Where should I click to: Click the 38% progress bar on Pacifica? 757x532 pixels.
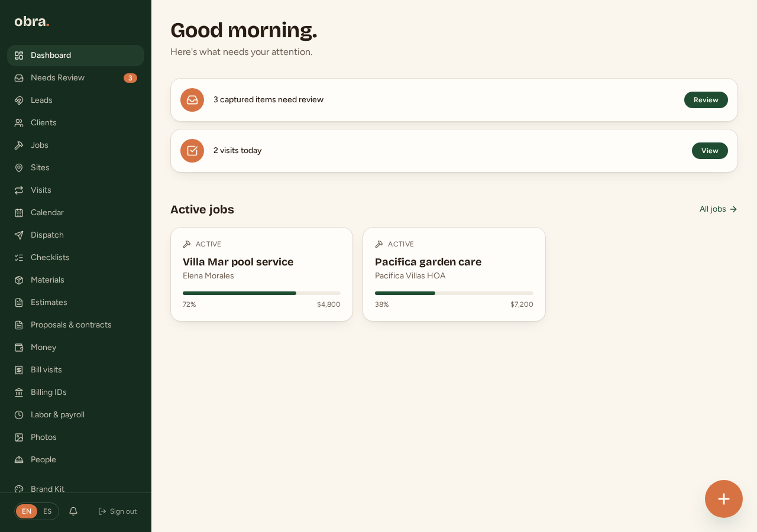coord(454,293)
